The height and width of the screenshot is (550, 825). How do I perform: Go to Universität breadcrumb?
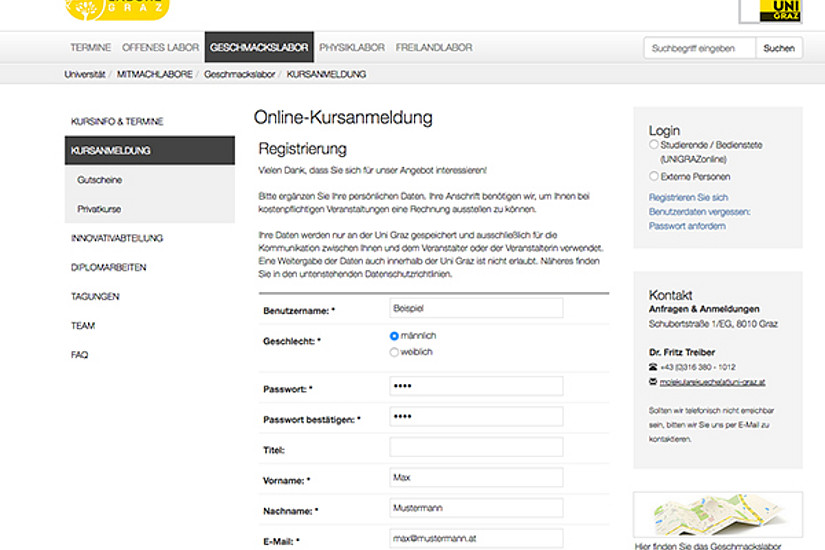click(x=85, y=74)
